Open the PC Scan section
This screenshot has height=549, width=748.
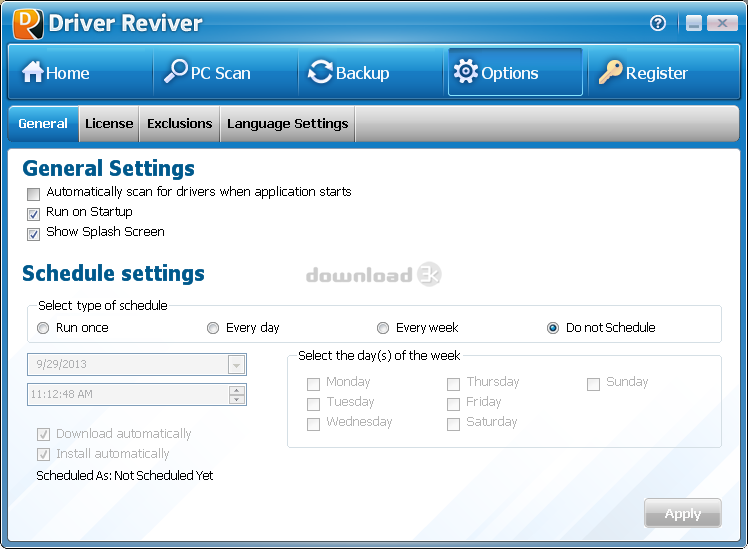[226, 73]
